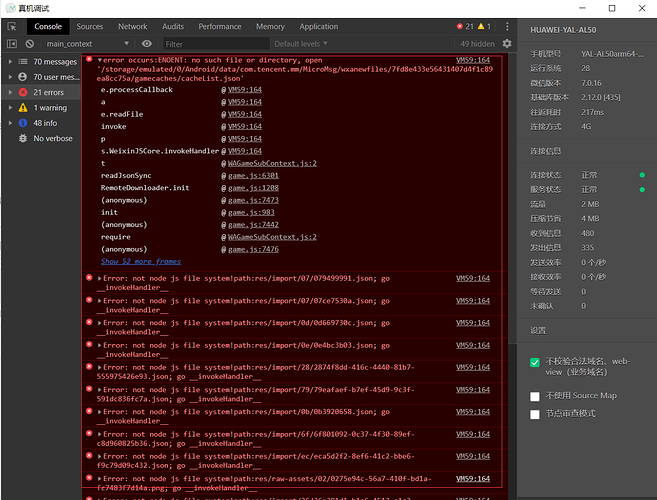The width and height of the screenshot is (657, 500).
Task: Click the error icon of 079499991.json entry
Action: pos(89,277)
